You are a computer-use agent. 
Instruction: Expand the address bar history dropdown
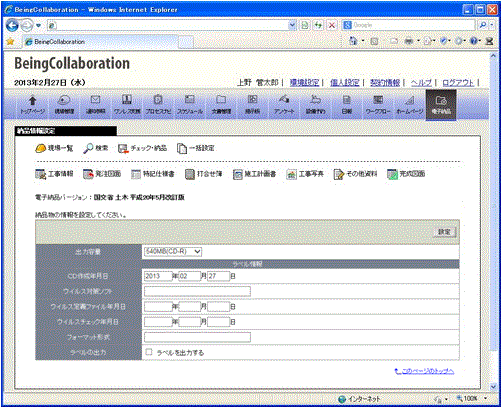tap(292, 25)
